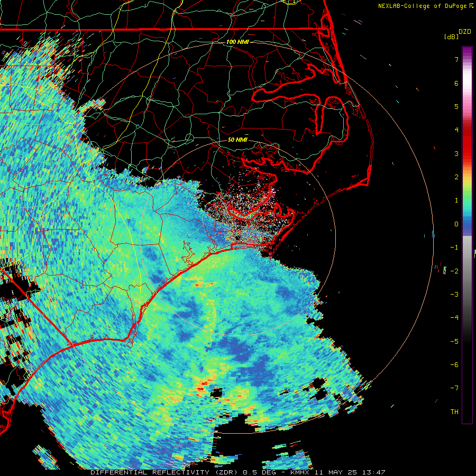The image size is (476, 476).
Task: Select the -2 value on color scale
Action: click(454, 271)
